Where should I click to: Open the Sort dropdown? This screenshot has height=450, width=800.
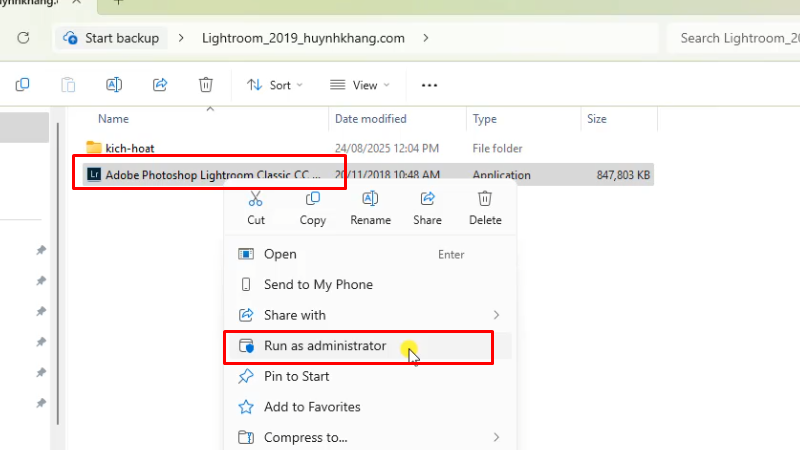[x=274, y=85]
